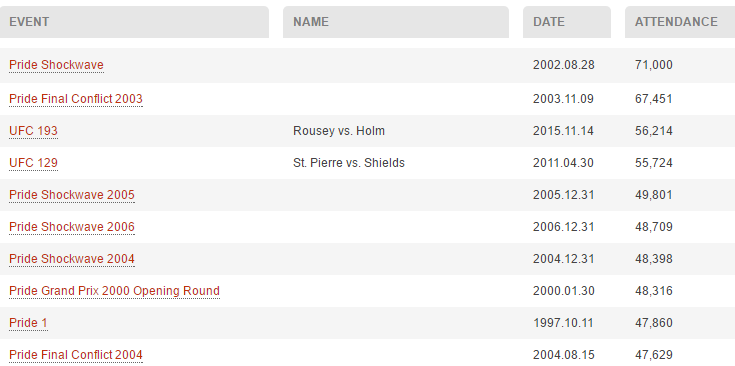735x366 pixels.
Task: Select the Rousey vs. Holm name cell
Action: click(x=339, y=131)
